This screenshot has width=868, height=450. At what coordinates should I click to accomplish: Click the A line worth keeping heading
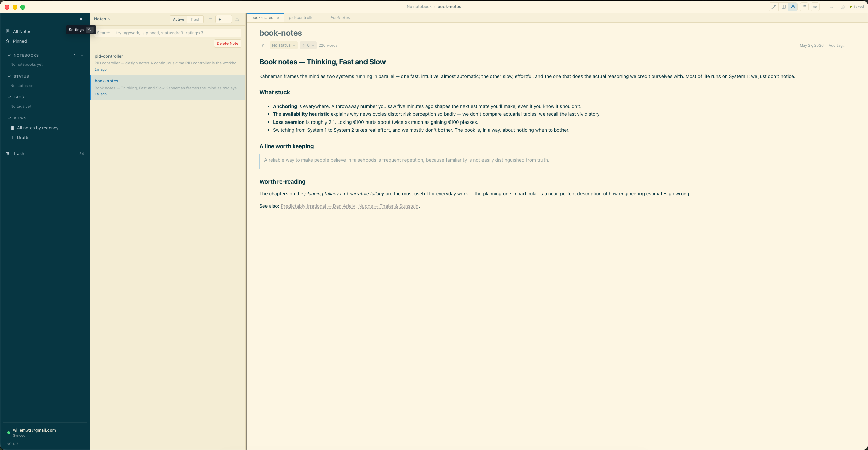287,146
